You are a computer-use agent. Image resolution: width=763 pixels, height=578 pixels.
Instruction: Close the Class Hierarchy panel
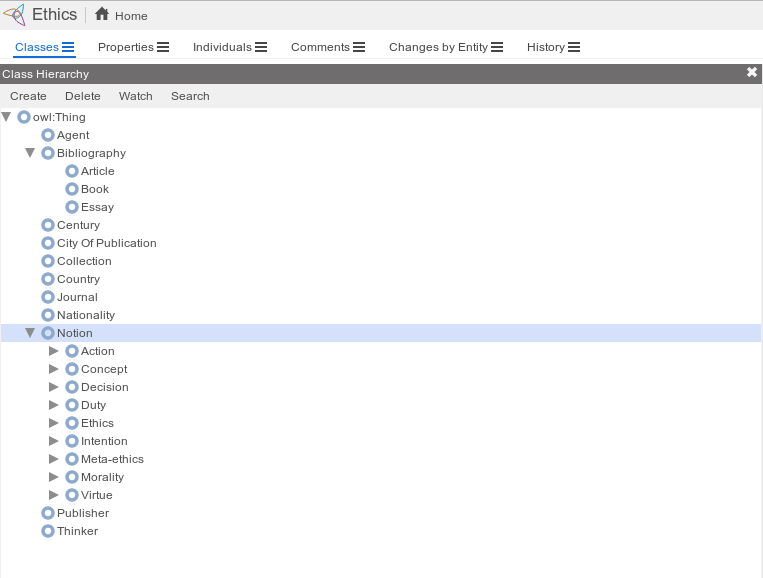[x=752, y=72]
